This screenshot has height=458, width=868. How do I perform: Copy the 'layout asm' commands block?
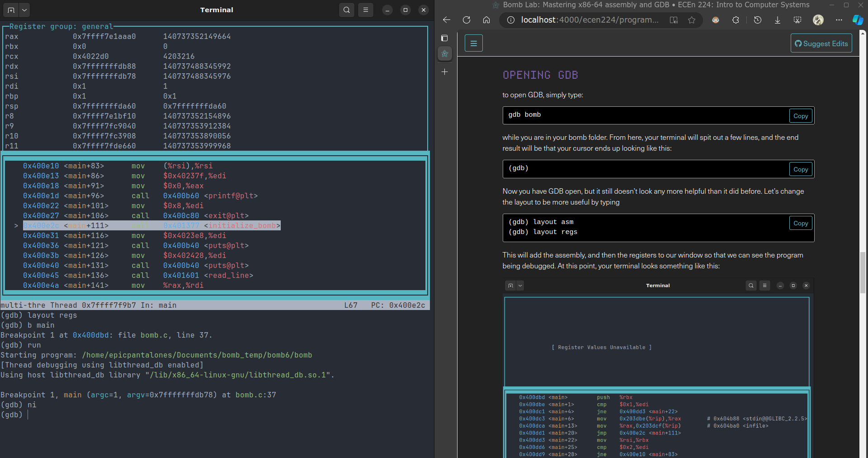800,223
